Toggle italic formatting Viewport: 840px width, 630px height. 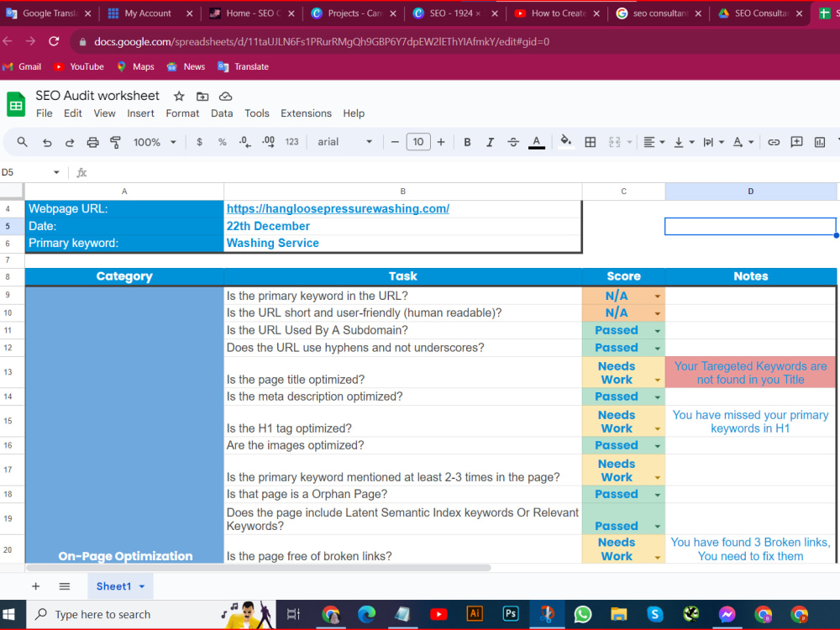(x=490, y=142)
